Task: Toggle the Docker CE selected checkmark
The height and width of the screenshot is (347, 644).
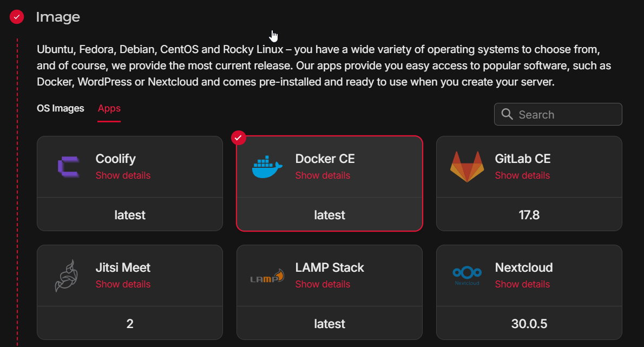Action: point(239,138)
